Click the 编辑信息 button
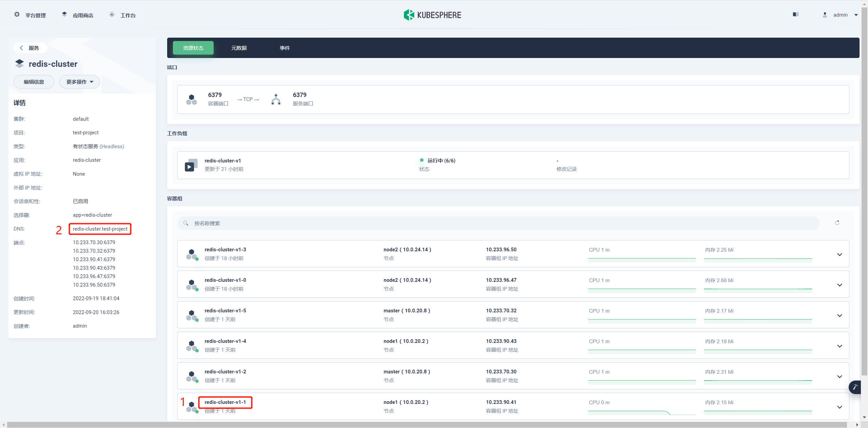The image size is (868, 428). (x=33, y=82)
